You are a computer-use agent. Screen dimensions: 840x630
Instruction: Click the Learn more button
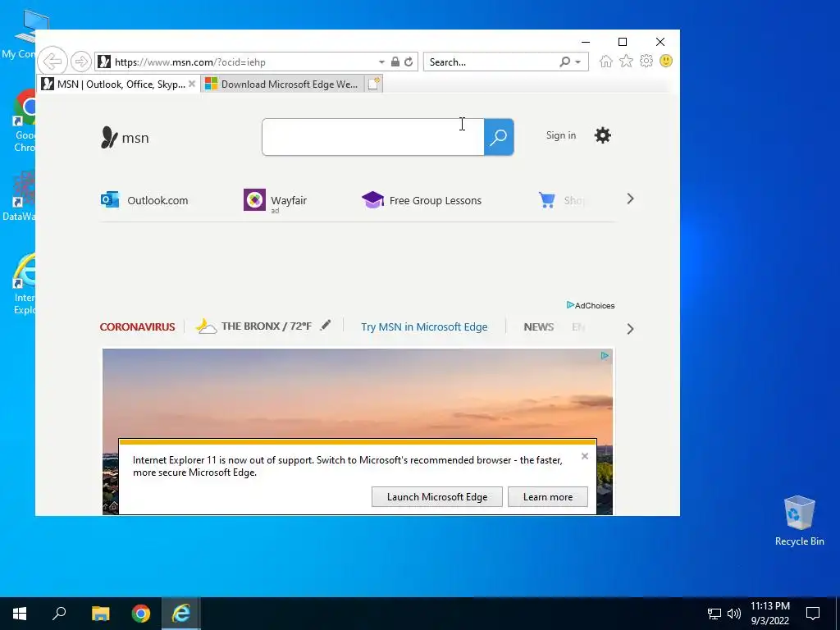tap(547, 496)
